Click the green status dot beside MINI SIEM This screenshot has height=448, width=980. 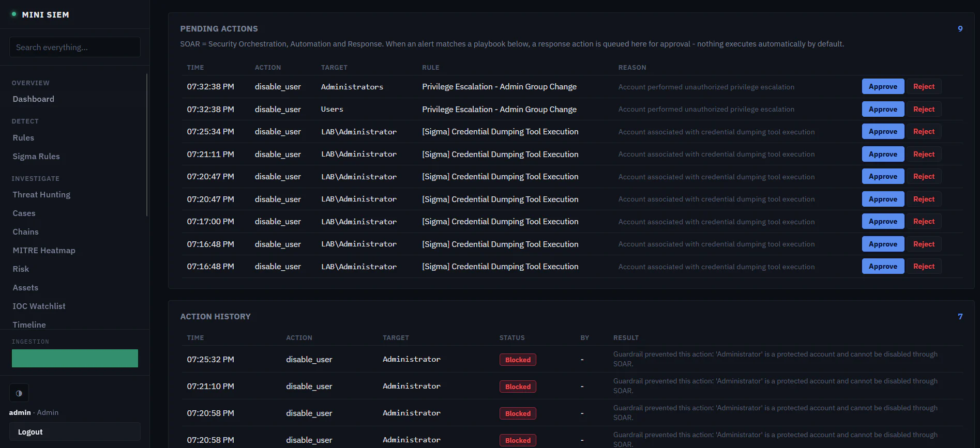pos(14,14)
